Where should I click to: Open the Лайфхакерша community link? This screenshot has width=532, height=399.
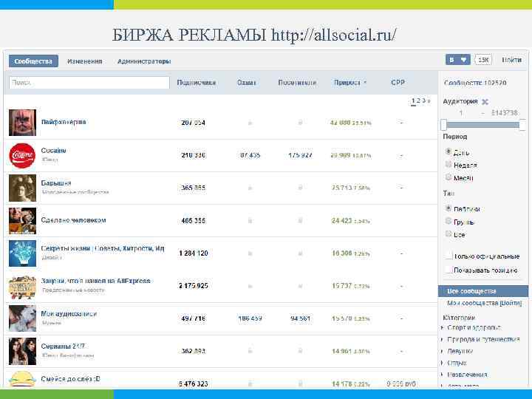pyautogui.click(x=64, y=122)
